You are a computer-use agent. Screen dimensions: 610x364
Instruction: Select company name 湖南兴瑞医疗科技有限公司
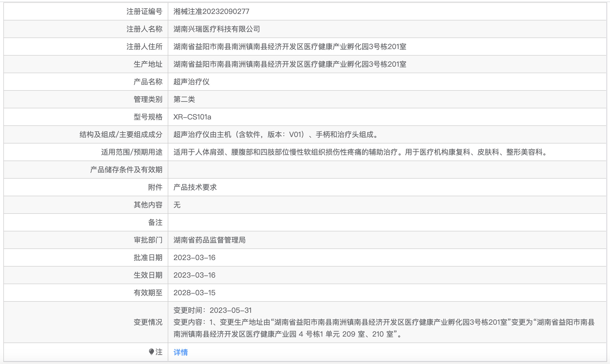(217, 29)
